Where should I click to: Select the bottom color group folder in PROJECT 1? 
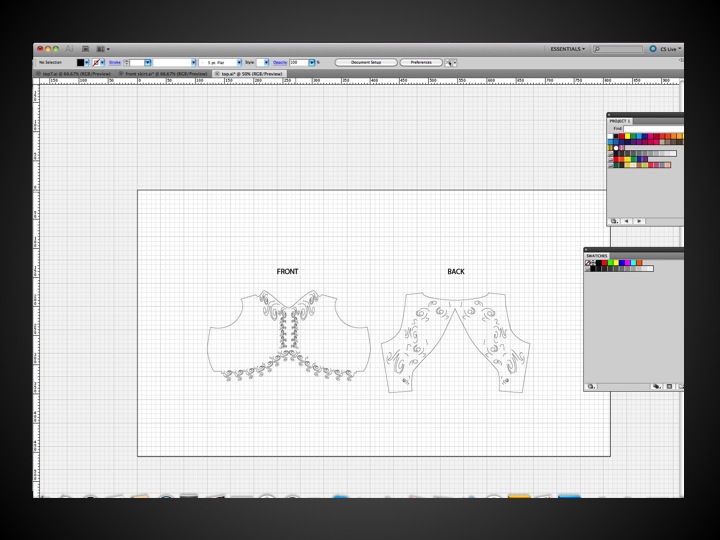click(x=611, y=165)
